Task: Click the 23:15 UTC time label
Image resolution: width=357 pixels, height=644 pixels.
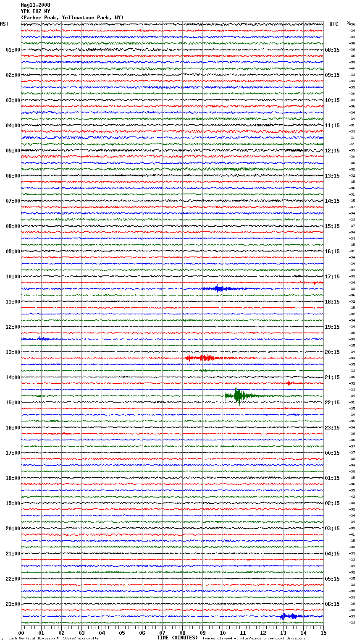Action: 332,428
